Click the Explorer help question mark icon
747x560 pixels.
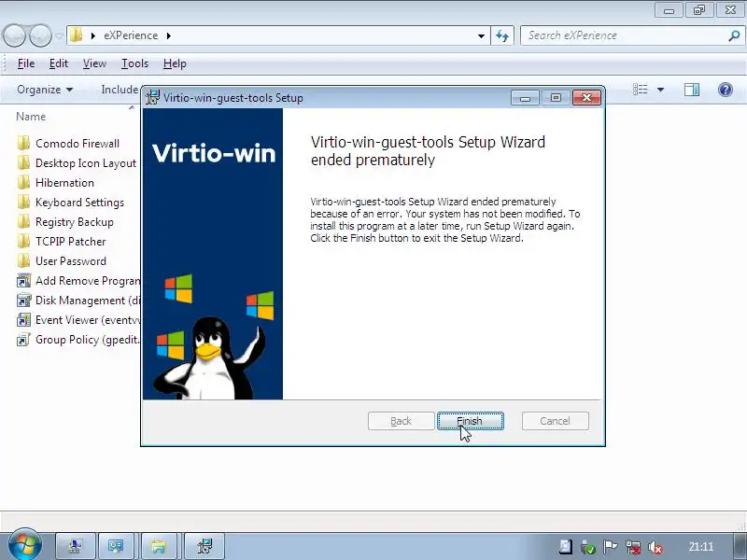pyautogui.click(x=726, y=89)
